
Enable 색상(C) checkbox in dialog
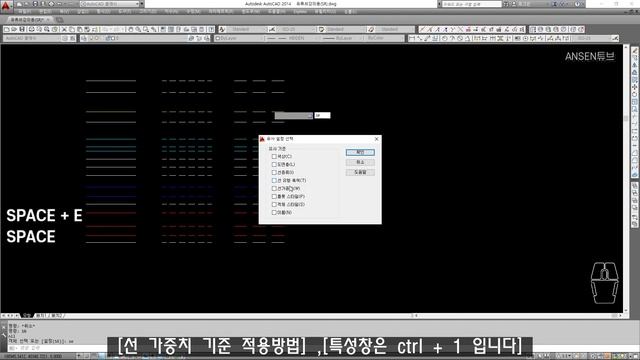click(274, 156)
